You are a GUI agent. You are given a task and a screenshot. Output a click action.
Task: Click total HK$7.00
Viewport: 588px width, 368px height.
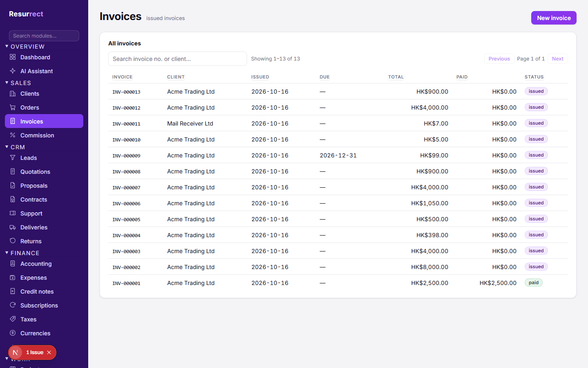click(436, 123)
